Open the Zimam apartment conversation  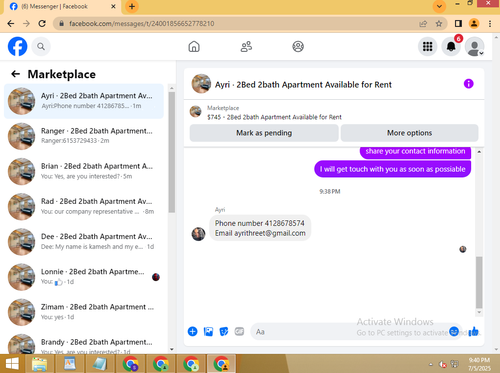pos(84,312)
